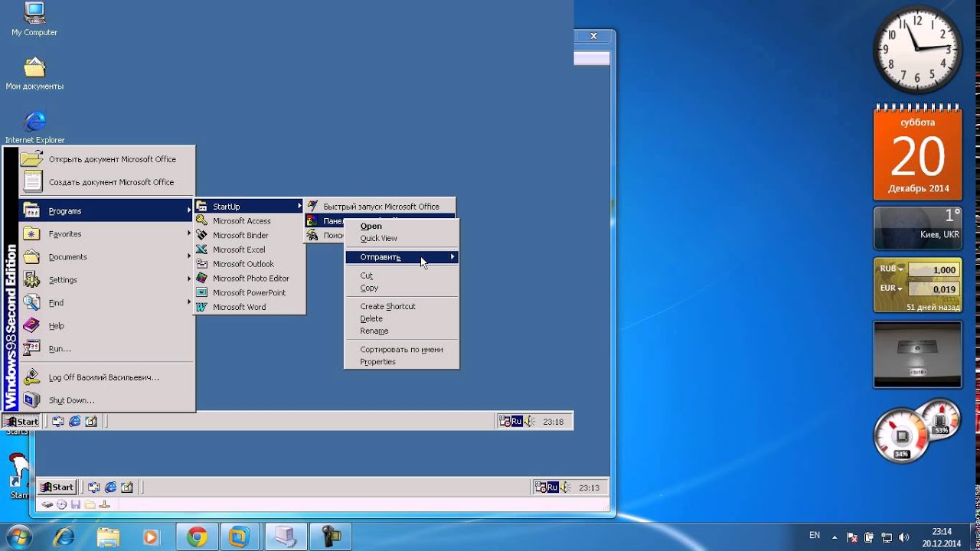
Task: Click Internet Explorer in outer quick launch
Action: coord(110,487)
